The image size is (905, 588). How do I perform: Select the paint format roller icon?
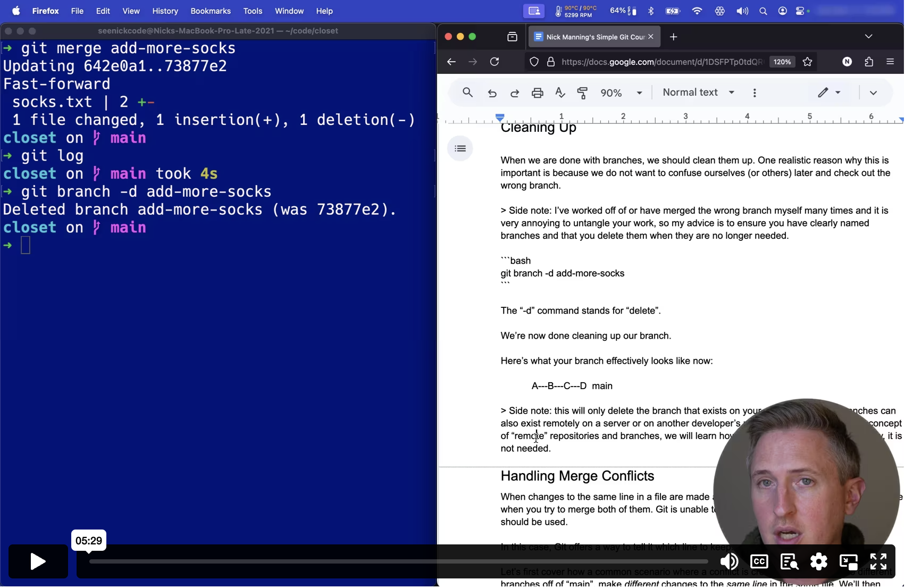583,93
